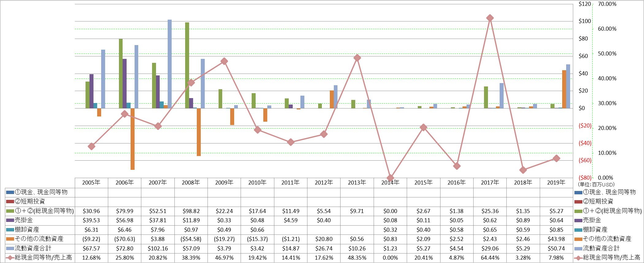This screenshot has width=644, height=263.
Task: Click the $43.98 cell for 2019
Action: 556,239
